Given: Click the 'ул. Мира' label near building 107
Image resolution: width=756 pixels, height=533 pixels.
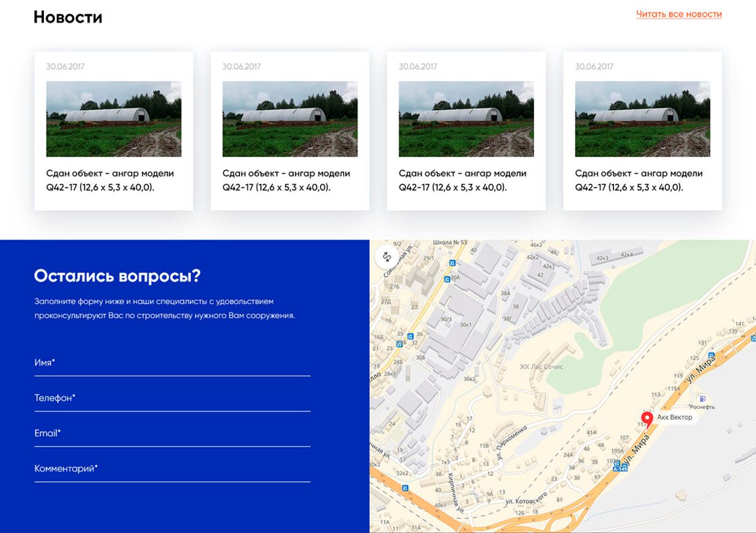Looking at the screenshot, I should [x=638, y=448].
